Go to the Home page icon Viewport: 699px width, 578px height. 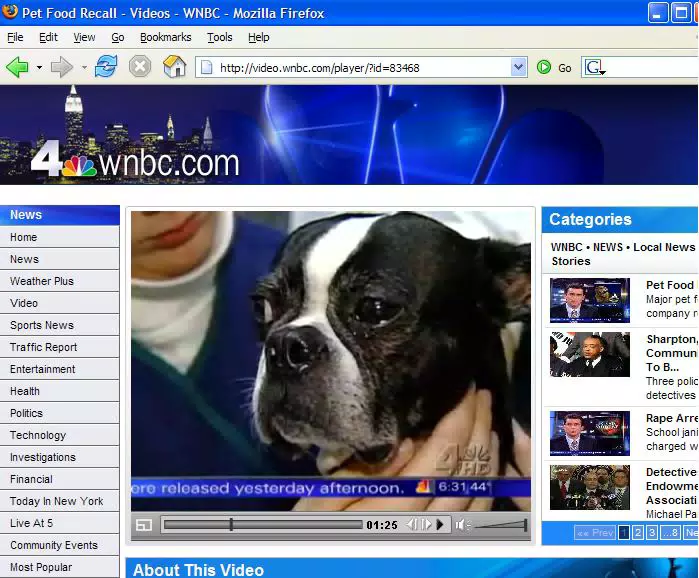174,67
